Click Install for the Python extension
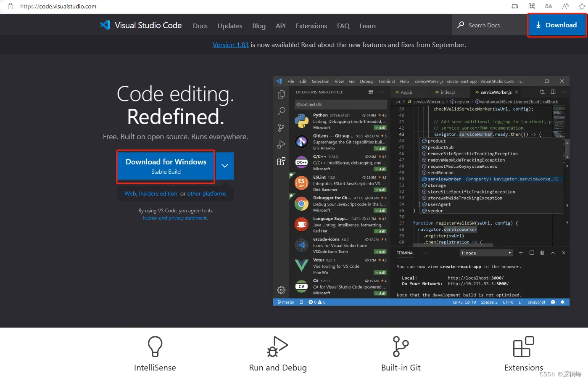The width and height of the screenshot is (588, 381). (380, 128)
